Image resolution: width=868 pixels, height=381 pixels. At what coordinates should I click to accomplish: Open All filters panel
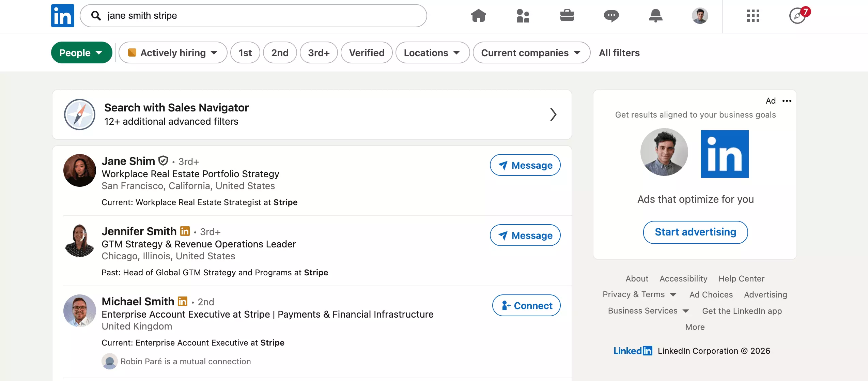coord(619,53)
